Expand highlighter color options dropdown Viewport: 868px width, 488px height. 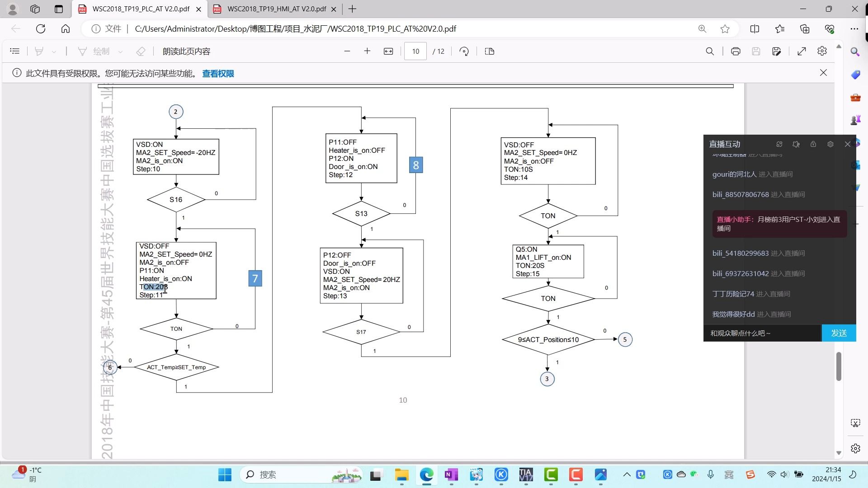[54, 52]
